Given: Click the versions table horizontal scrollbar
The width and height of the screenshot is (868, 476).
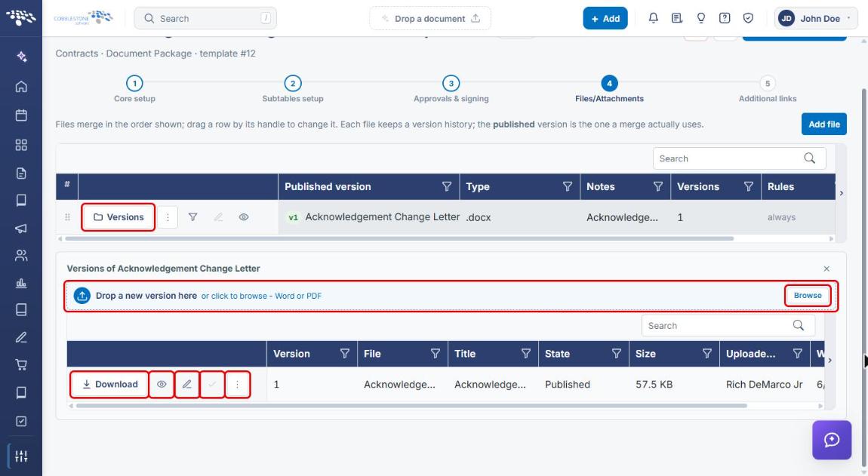Looking at the screenshot, I should pyautogui.click(x=411, y=406).
